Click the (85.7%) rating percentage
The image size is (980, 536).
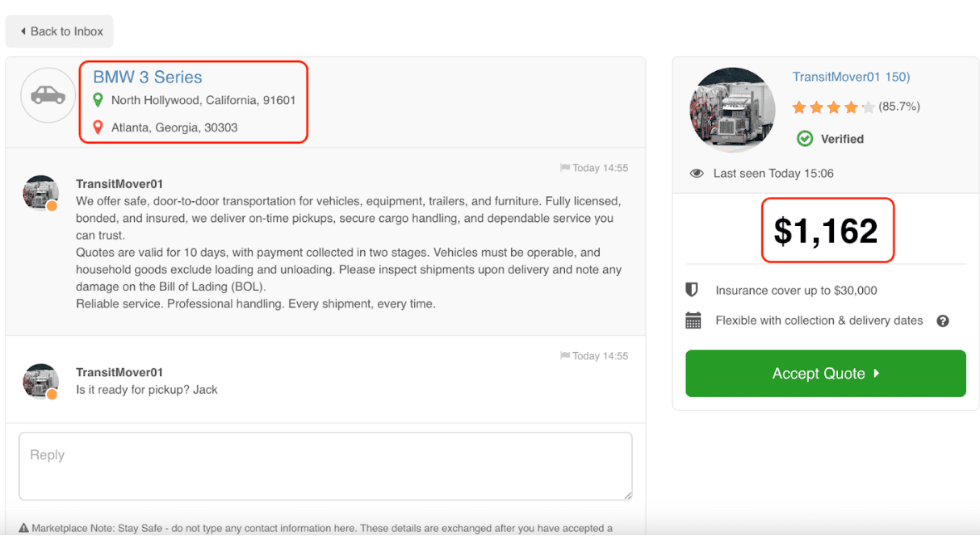[899, 107]
